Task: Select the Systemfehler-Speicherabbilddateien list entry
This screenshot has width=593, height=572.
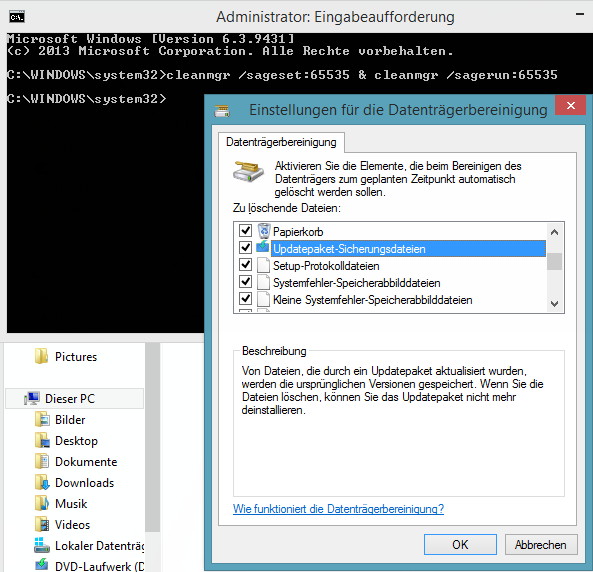Action: (357, 283)
